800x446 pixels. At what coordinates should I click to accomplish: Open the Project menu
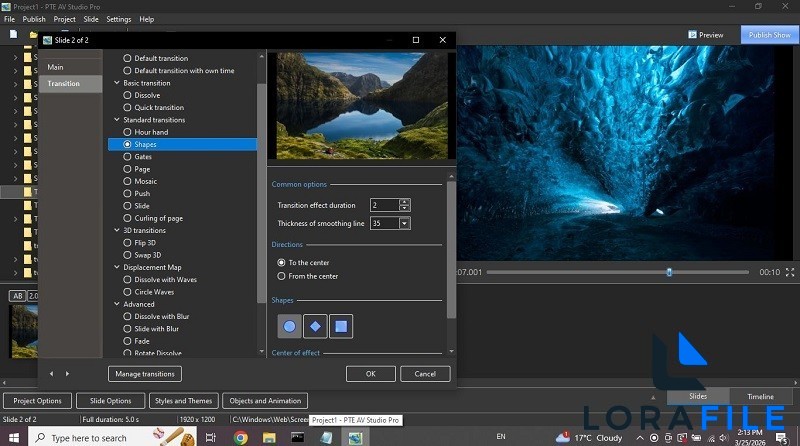[x=64, y=19]
